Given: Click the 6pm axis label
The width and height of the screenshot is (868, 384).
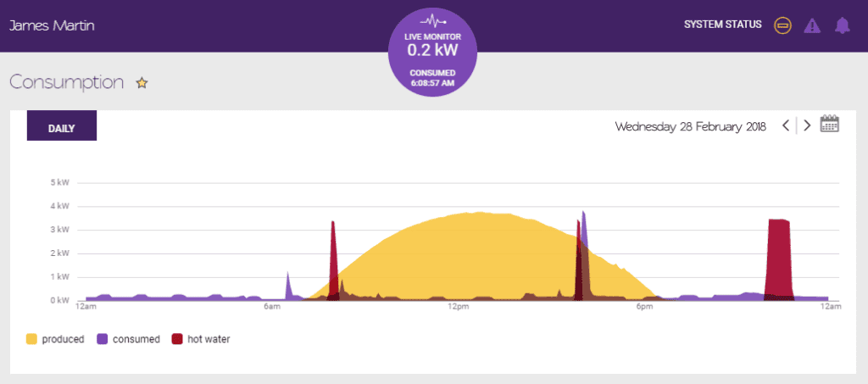Looking at the screenshot, I should (644, 307).
